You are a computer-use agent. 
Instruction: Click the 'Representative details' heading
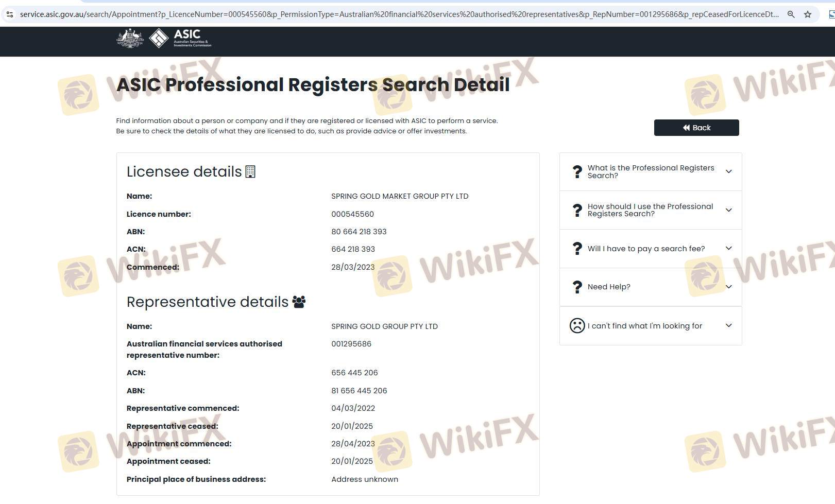coord(208,302)
